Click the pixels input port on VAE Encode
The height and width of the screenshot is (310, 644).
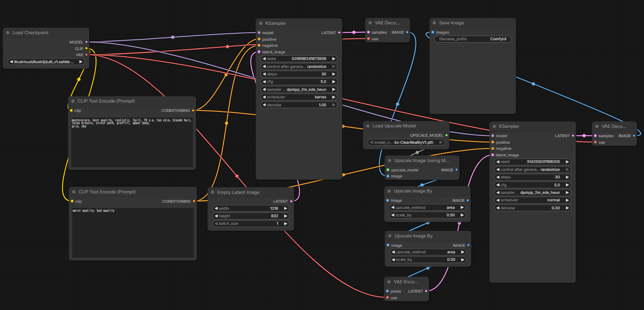coord(387,291)
